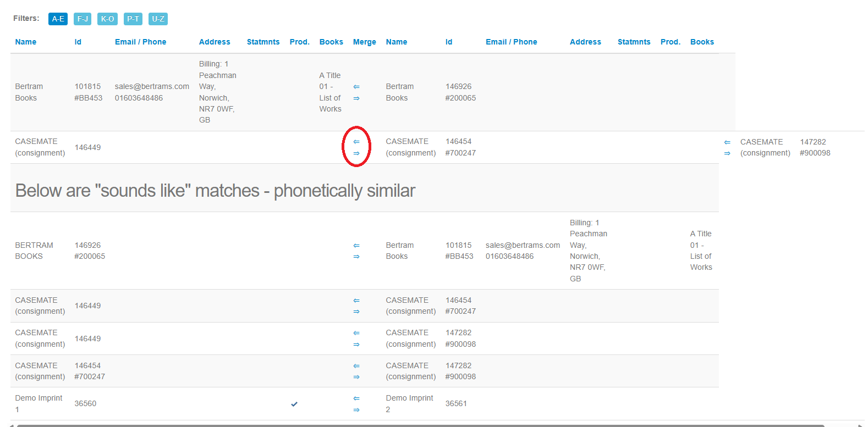
Task: Filter by U-Z names
Action: pyautogui.click(x=158, y=19)
